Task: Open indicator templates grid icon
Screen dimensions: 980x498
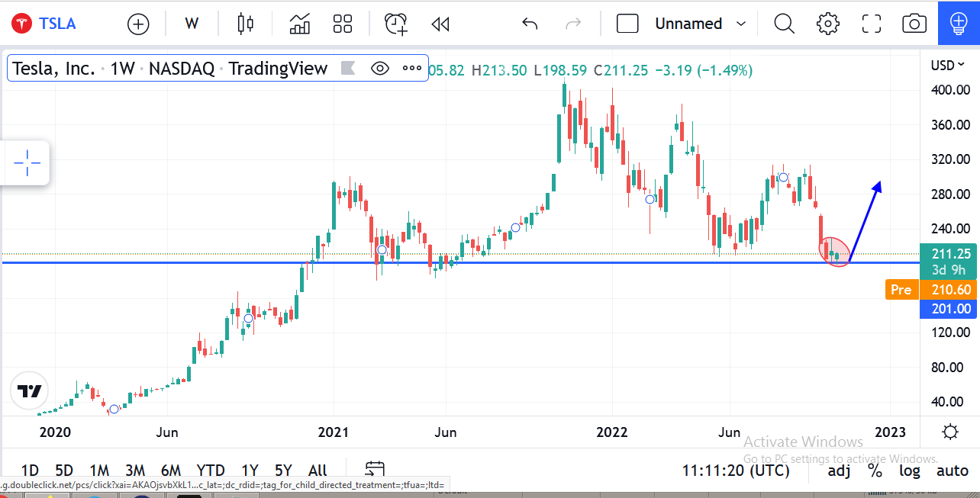Action: (x=343, y=24)
